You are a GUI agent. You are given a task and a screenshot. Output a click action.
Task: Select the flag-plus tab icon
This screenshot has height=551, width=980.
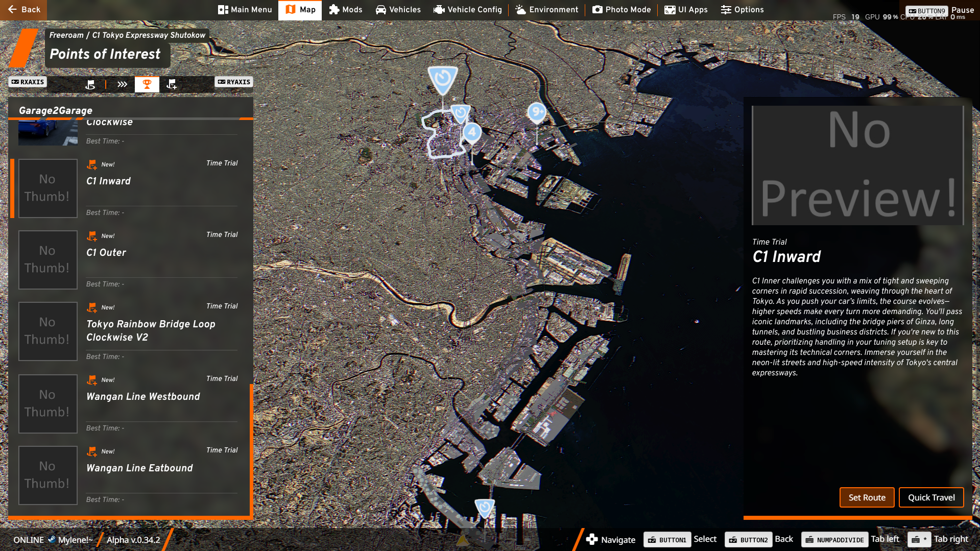pyautogui.click(x=172, y=84)
